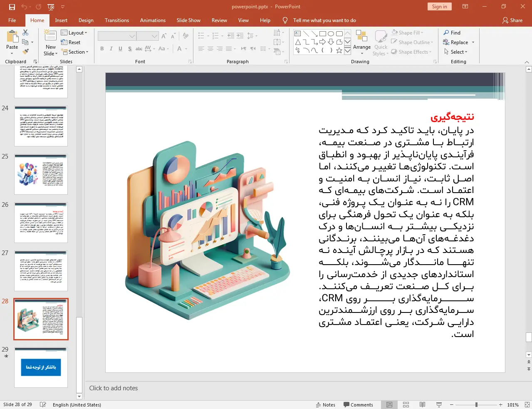Toggle Notes pane in status bar
Viewport: 532px width, 409px height.
(x=325, y=405)
